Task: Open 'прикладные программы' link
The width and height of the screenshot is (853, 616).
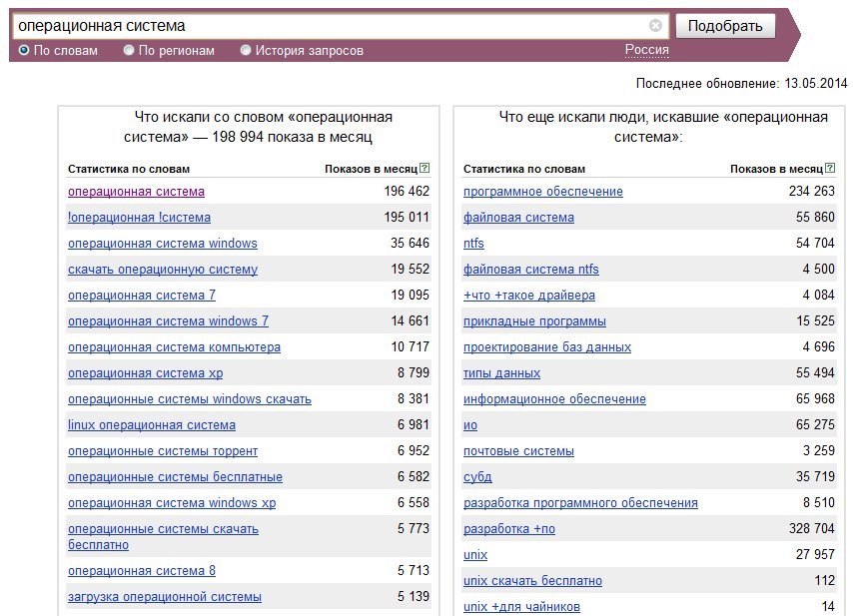Action: 534,321
